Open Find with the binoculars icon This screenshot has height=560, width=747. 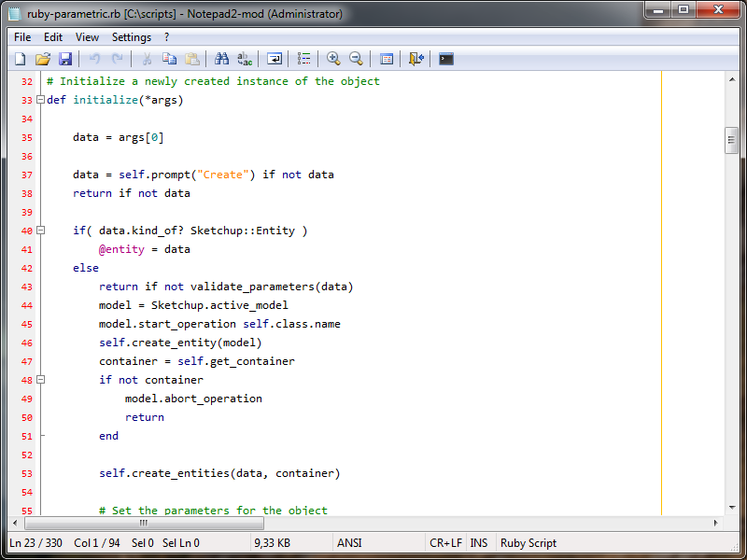pyautogui.click(x=221, y=59)
